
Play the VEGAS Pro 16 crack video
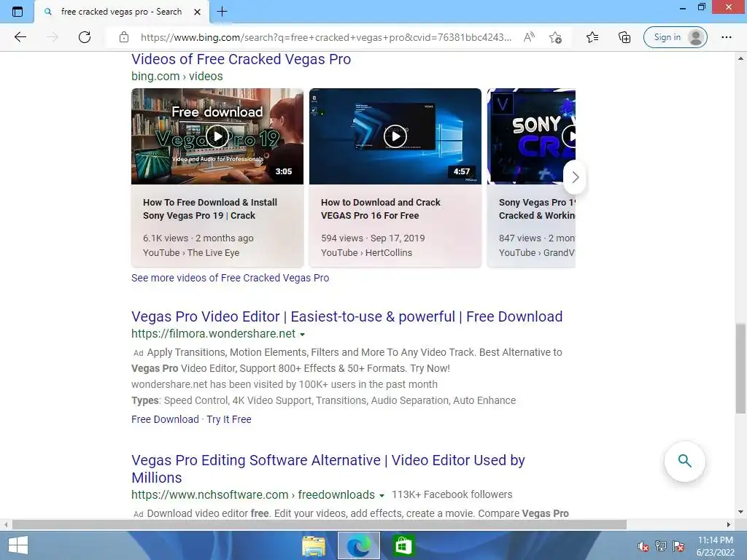[395, 136]
